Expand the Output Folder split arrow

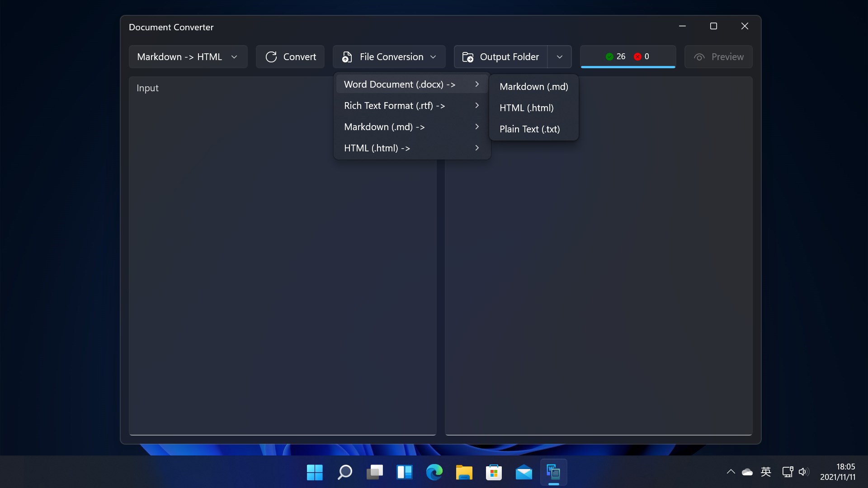pyautogui.click(x=560, y=57)
